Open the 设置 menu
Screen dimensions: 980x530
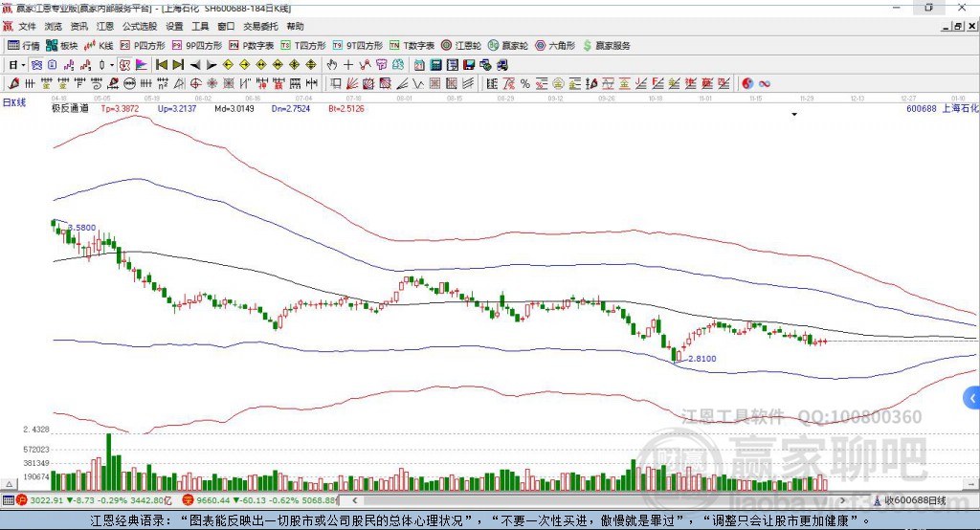174,26
